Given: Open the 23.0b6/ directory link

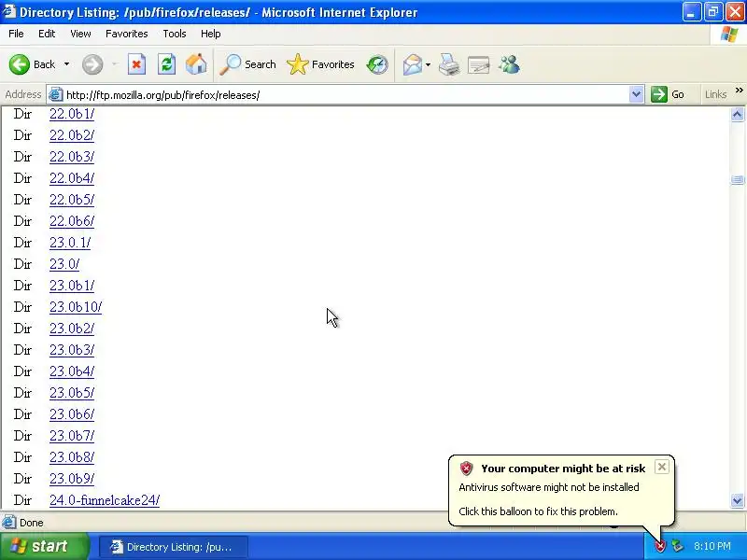Looking at the screenshot, I should [x=72, y=413].
